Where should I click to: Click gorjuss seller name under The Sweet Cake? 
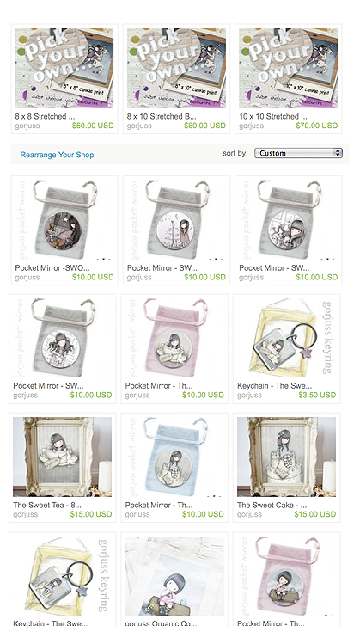[x=249, y=514]
